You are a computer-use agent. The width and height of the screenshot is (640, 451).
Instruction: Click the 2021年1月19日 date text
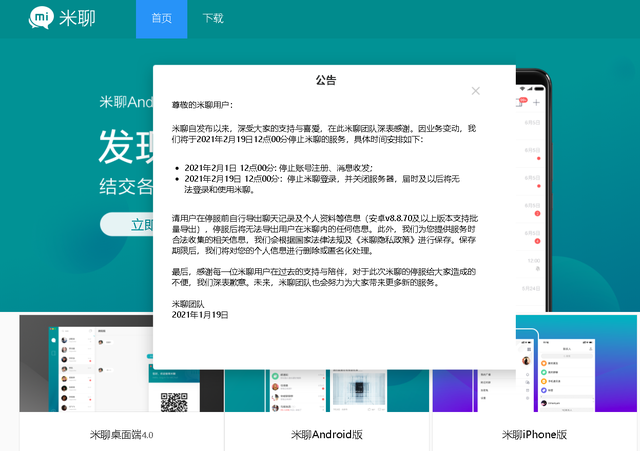200,315
